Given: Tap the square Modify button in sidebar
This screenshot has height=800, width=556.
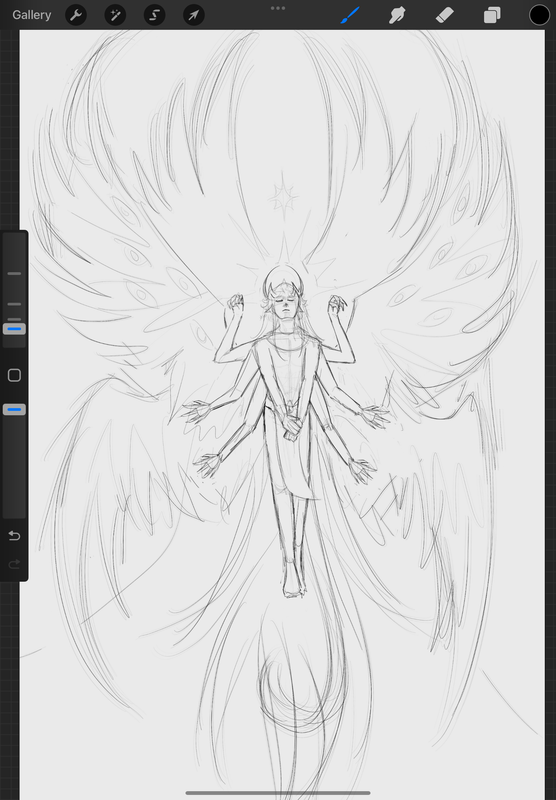Looking at the screenshot, I should click(x=14, y=376).
